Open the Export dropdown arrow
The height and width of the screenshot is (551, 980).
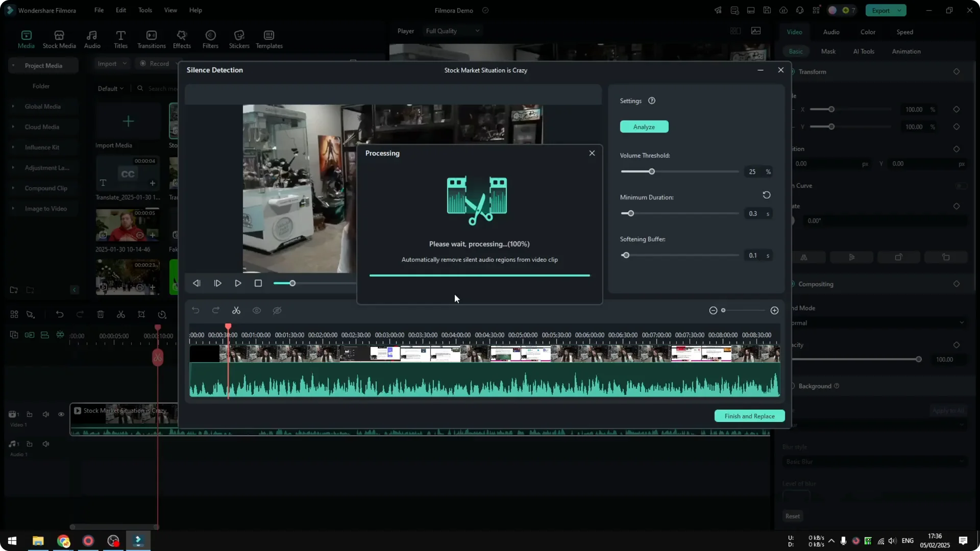point(900,10)
